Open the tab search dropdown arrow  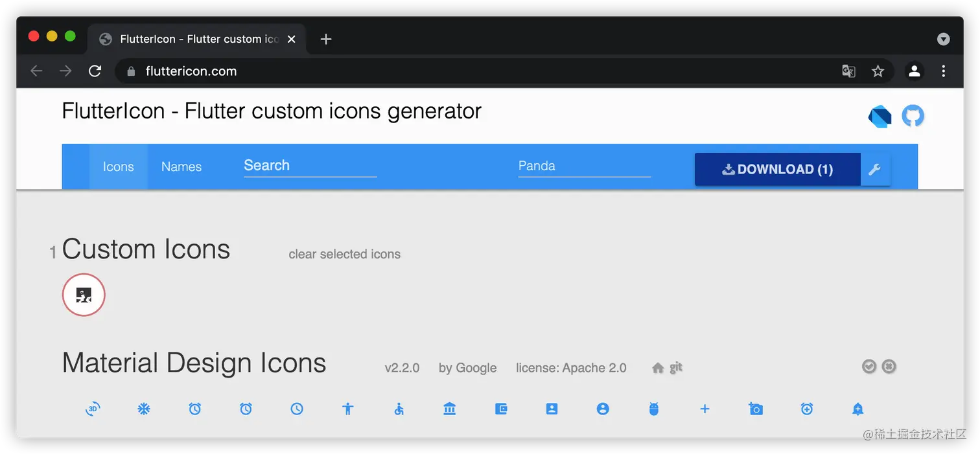click(x=944, y=40)
